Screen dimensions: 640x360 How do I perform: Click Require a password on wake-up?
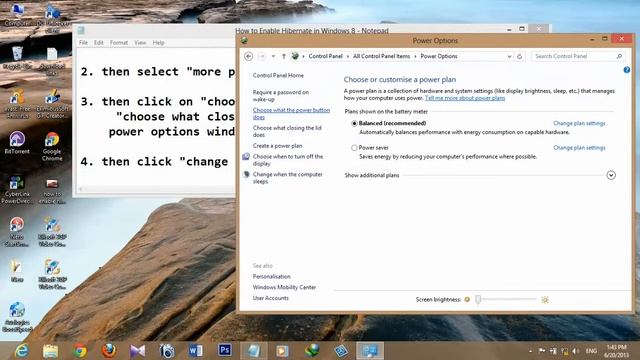point(280,96)
